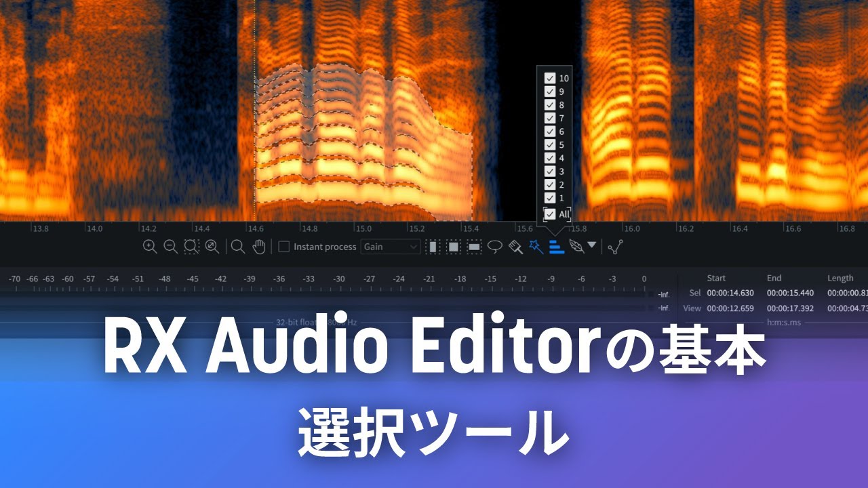This screenshot has height=488, width=868.
Task: Open the feather options dropdown arrow
Action: (x=592, y=245)
